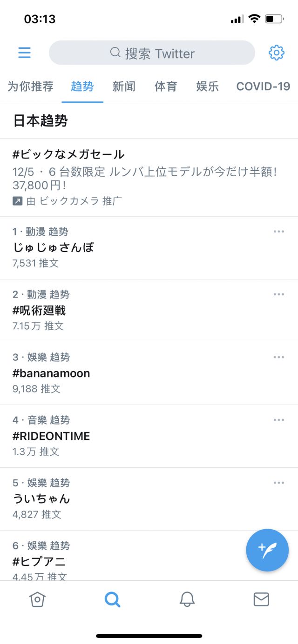The width and height of the screenshot is (298, 644).
Task: Open more options for #RIDEONTIME trend
Action: pyautogui.click(x=278, y=420)
